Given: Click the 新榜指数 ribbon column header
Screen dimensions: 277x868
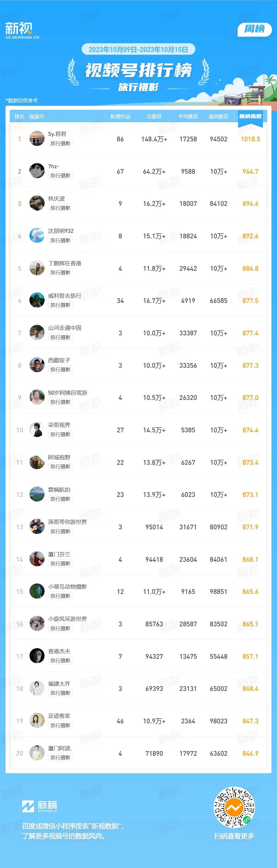Looking at the screenshot, I should pyautogui.click(x=250, y=117).
